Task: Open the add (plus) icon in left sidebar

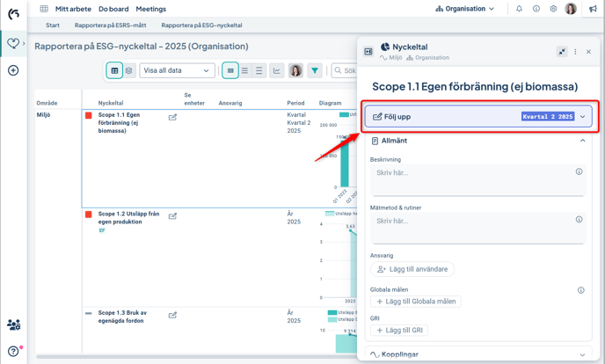Action: (13, 70)
